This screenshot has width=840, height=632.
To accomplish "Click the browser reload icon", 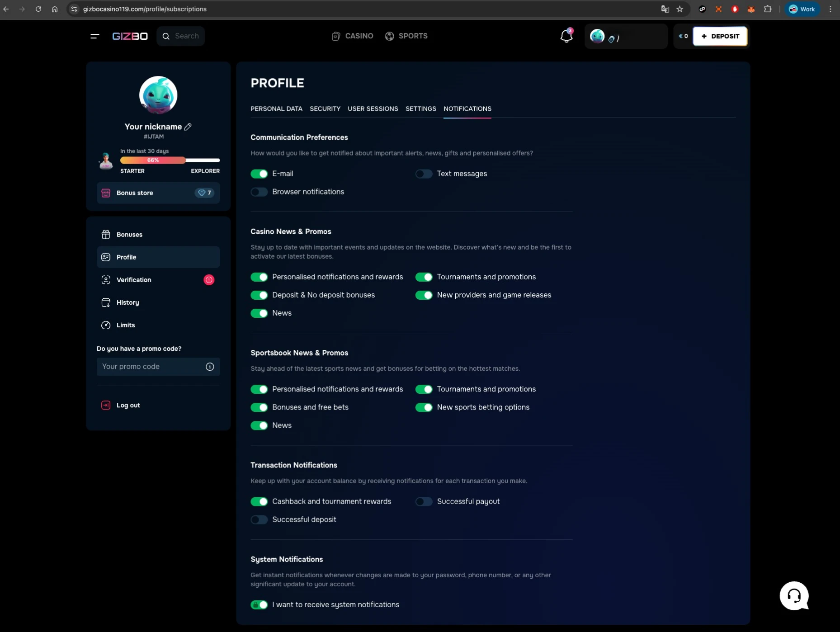I will pyautogui.click(x=38, y=9).
